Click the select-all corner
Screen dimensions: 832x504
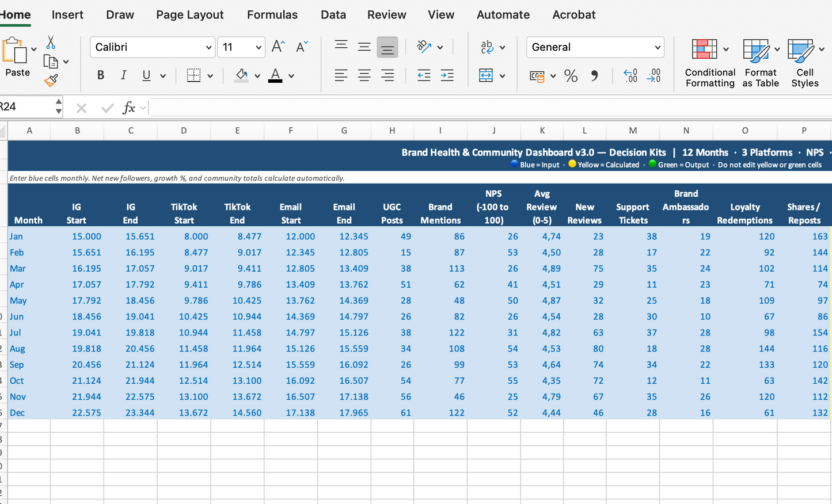[x=3, y=131]
